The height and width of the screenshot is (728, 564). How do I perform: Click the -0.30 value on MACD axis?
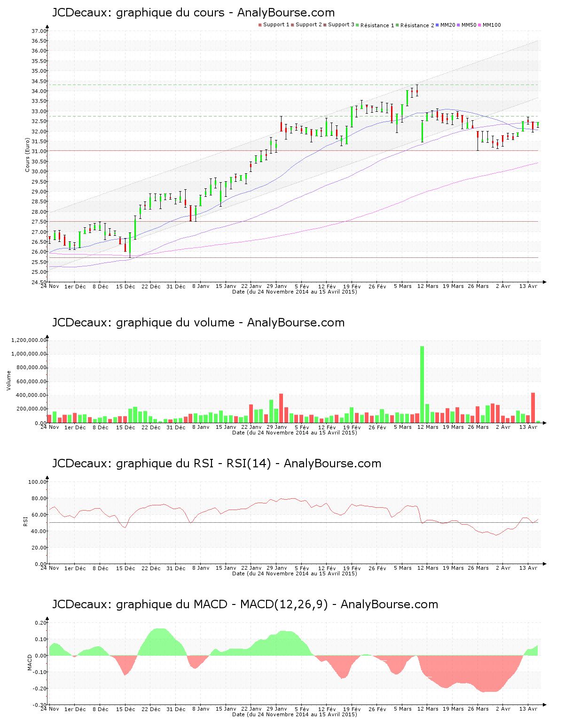click(x=40, y=705)
